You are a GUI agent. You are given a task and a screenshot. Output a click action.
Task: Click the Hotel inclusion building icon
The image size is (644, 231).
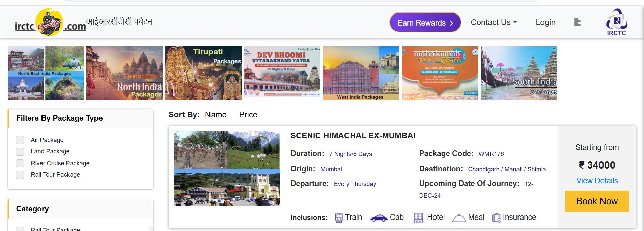(x=418, y=218)
